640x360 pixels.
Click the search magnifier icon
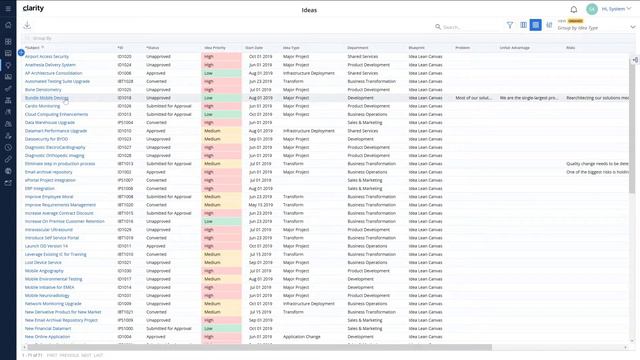pyautogui.click(x=438, y=27)
